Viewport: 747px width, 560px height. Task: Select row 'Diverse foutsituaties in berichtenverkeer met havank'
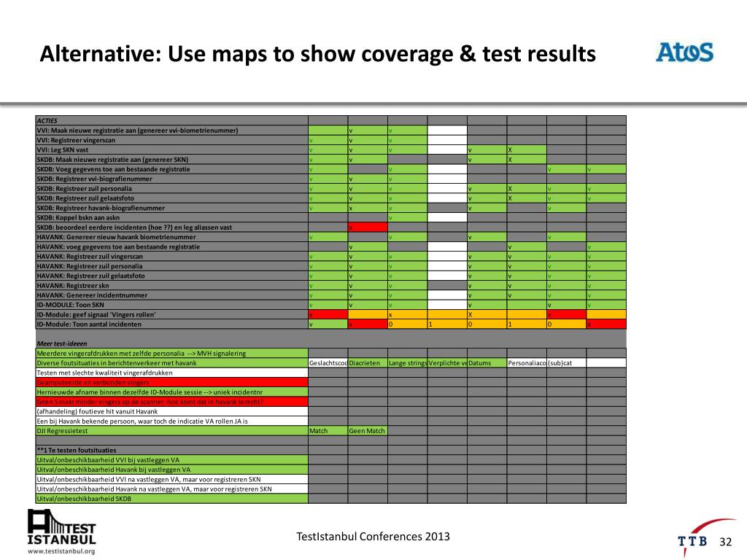pos(172,363)
